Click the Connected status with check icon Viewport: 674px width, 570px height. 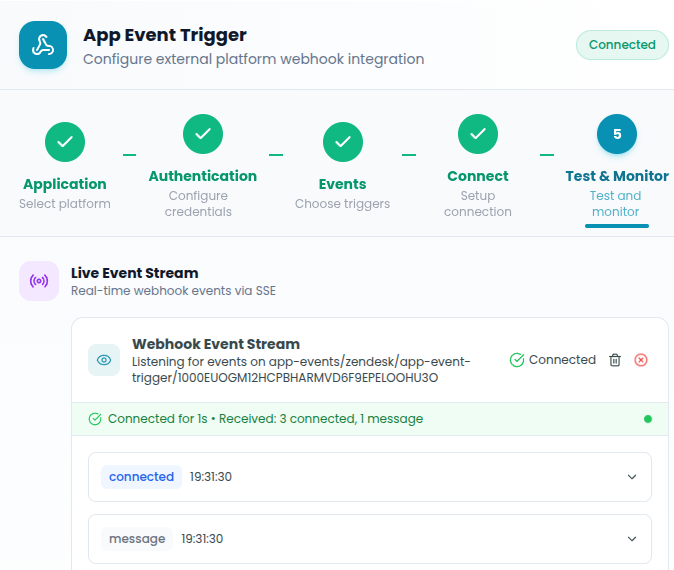coord(552,360)
